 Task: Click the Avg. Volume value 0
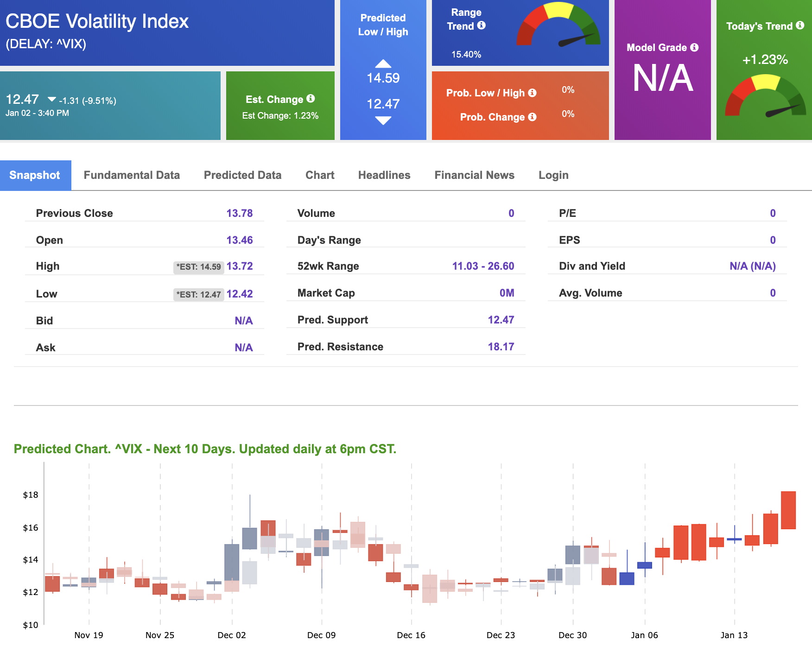pos(773,293)
